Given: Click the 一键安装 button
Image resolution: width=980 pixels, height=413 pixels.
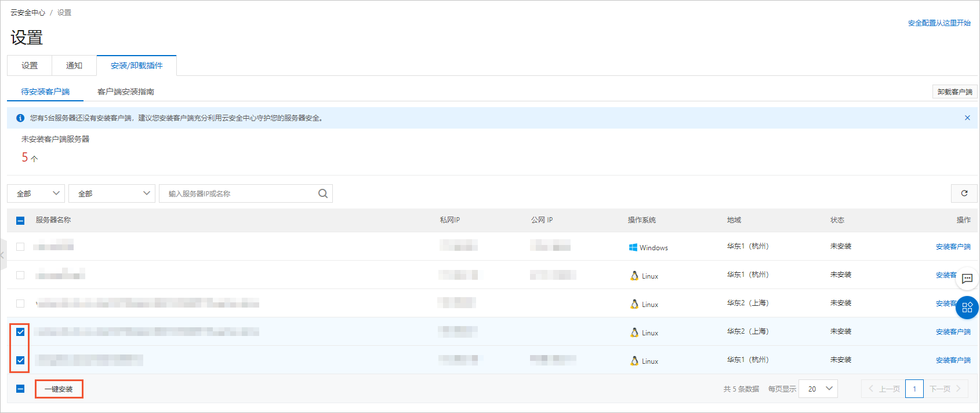Looking at the screenshot, I should (x=59, y=389).
